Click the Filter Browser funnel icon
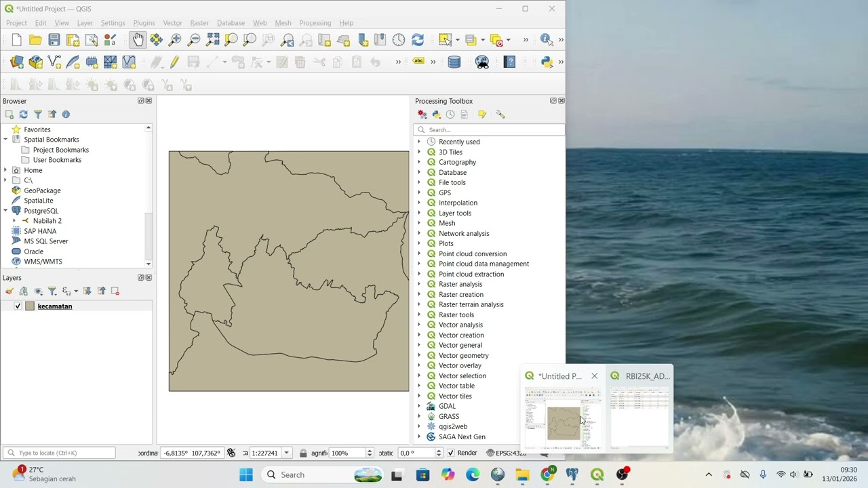Viewport: 868px width, 488px height. pos(38,115)
